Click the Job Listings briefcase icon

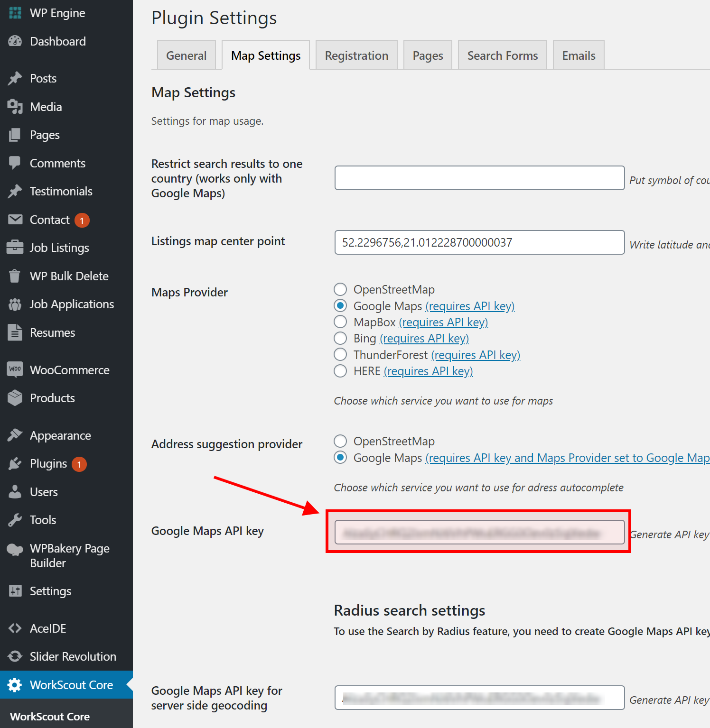[15, 248]
